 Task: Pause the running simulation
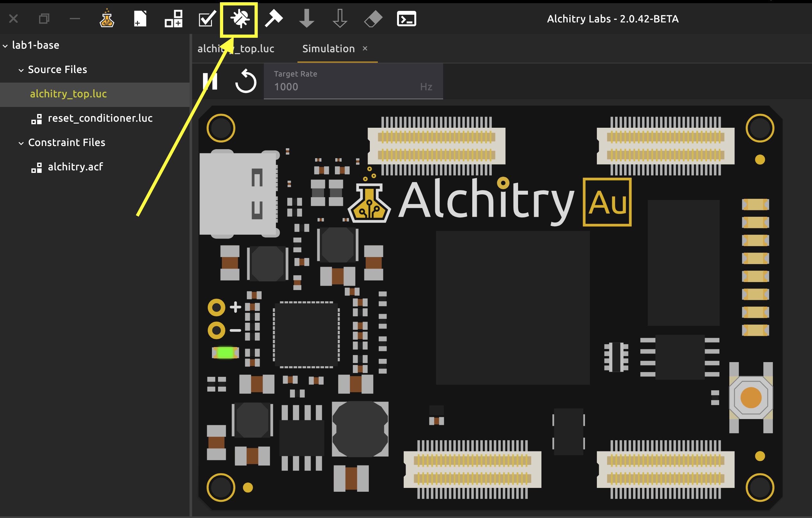[210, 81]
